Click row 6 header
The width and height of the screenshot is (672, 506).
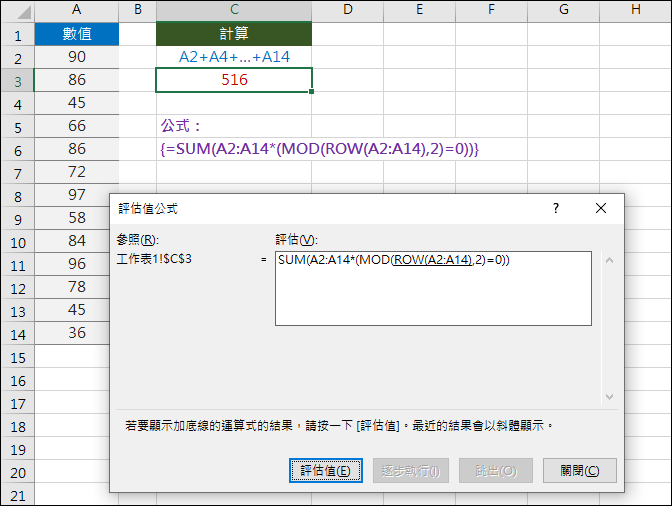[18, 150]
